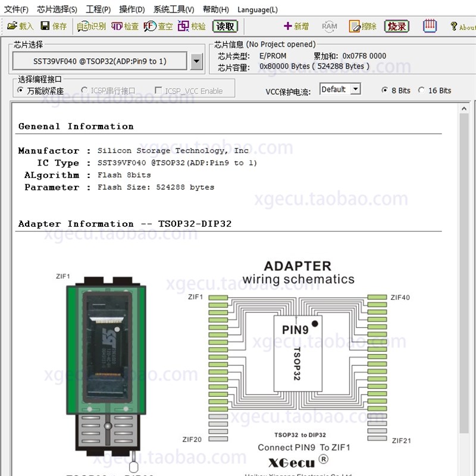Run 自动识别 auto-detect chip
476x476 pixels.
[91, 26]
